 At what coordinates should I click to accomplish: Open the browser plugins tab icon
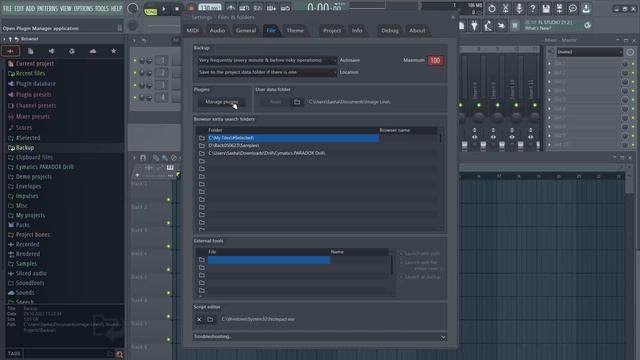(72, 51)
